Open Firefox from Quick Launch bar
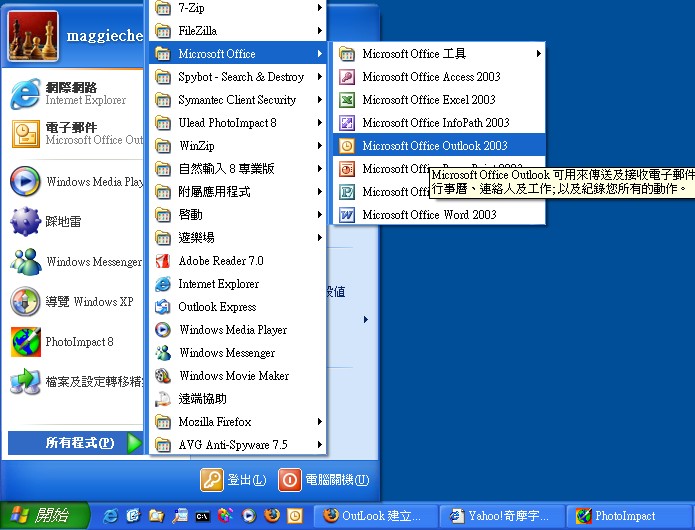 pos(272,515)
